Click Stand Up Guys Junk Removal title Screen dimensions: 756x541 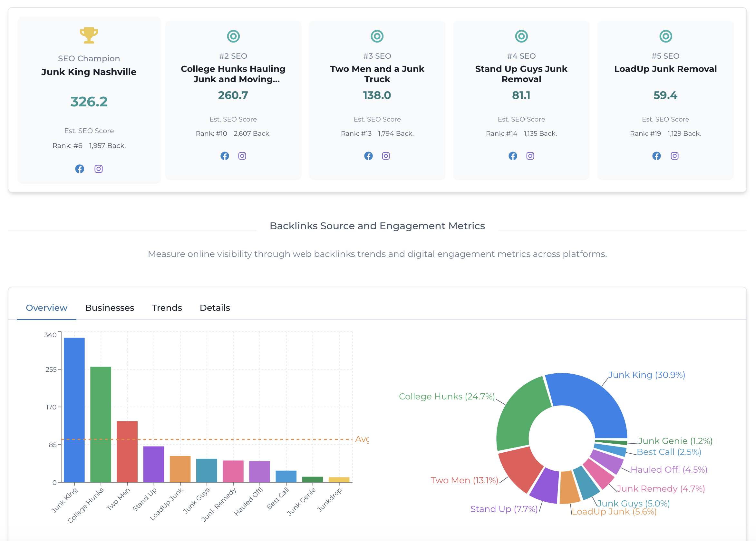[x=521, y=74]
